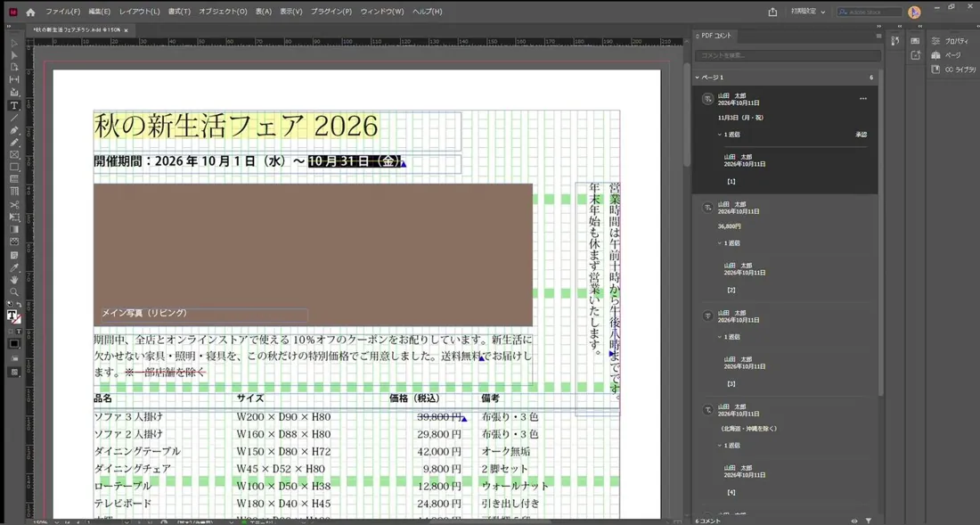Screen dimensions: 980x525
Task: Open the プラグイン(P) menu
Action: pos(331,12)
